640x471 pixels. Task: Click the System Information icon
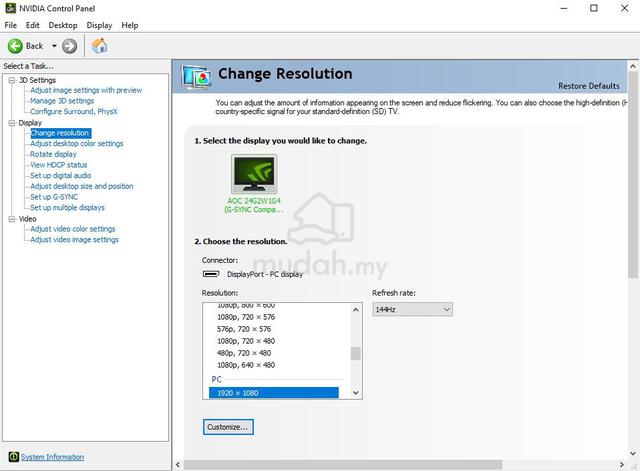[13, 457]
